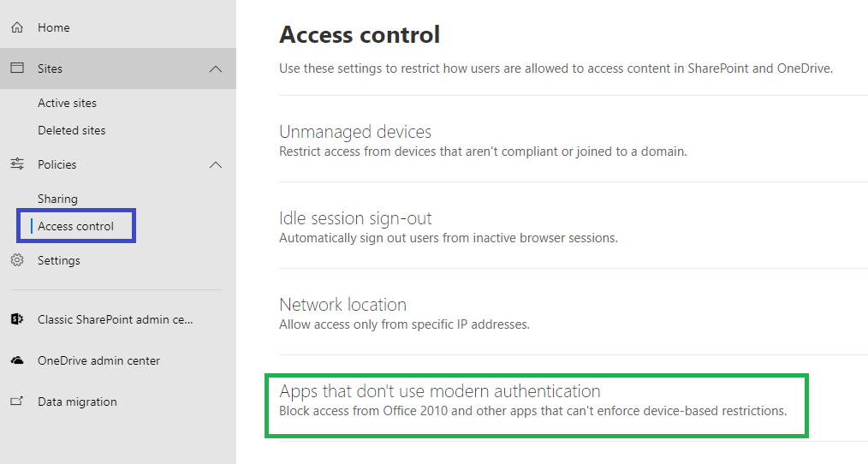868x464 pixels.
Task: Click the Policies sliders icon
Action: pos(17,164)
